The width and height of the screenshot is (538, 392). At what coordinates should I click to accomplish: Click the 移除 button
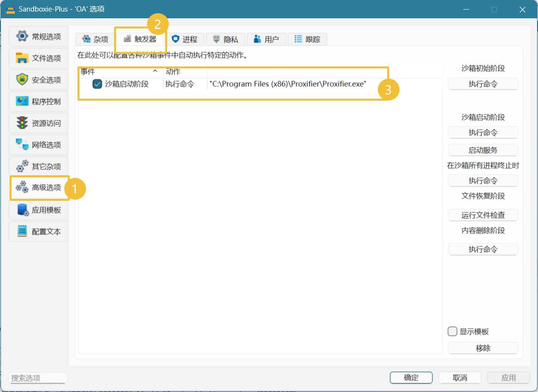(483, 348)
